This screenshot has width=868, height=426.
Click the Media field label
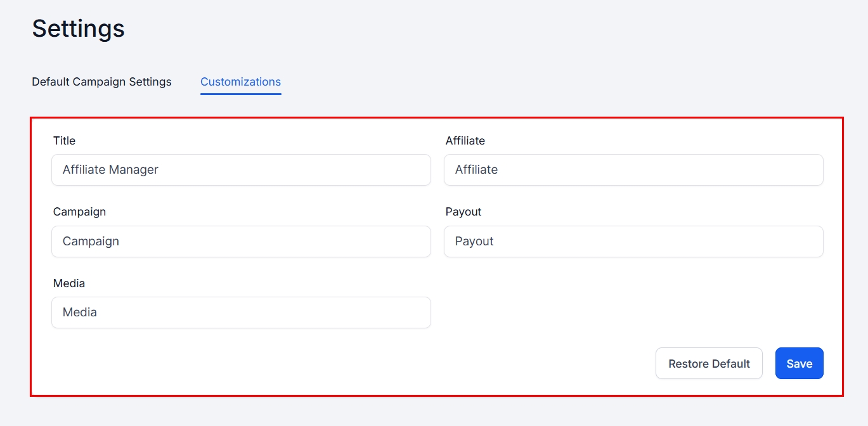(x=68, y=283)
